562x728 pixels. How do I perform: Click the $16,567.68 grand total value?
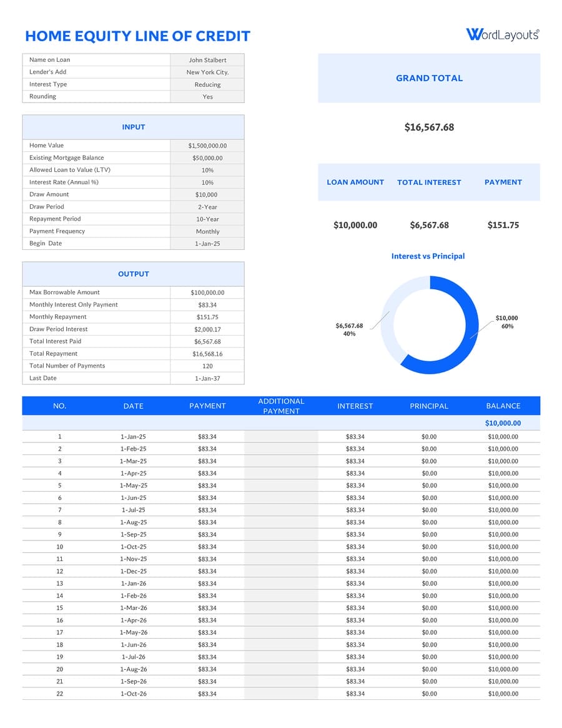tap(429, 127)
